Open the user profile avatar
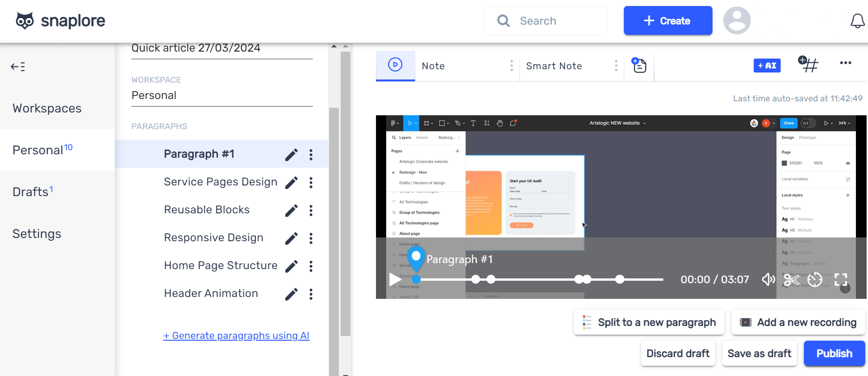The width and height of the screenshot is (868, 376). [x=737, y=21]
